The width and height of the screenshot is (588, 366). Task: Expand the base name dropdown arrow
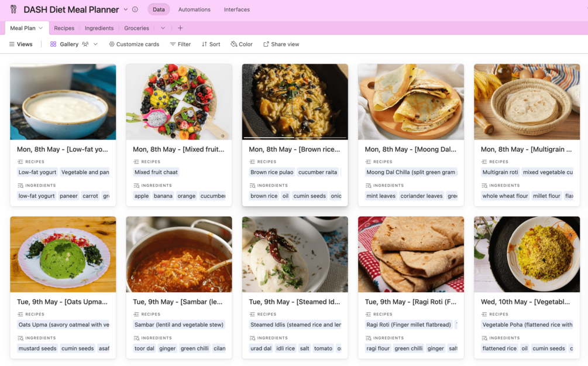click(126, 9)
